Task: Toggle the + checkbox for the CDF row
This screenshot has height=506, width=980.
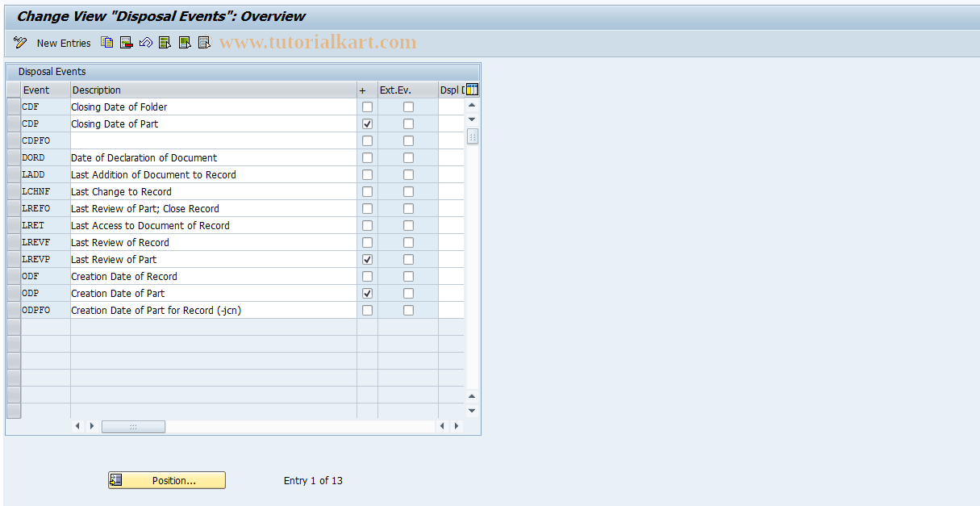Action: (367, 107)
